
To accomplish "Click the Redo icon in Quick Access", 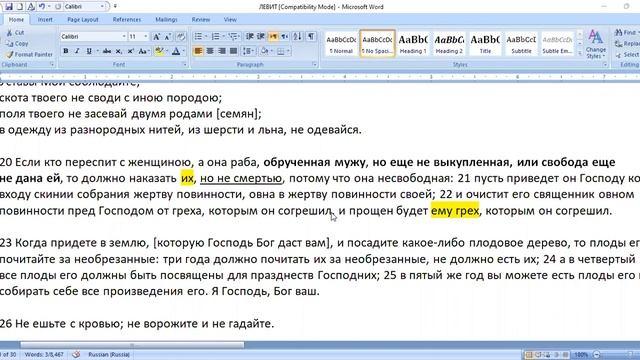I will tap(58, 7).
